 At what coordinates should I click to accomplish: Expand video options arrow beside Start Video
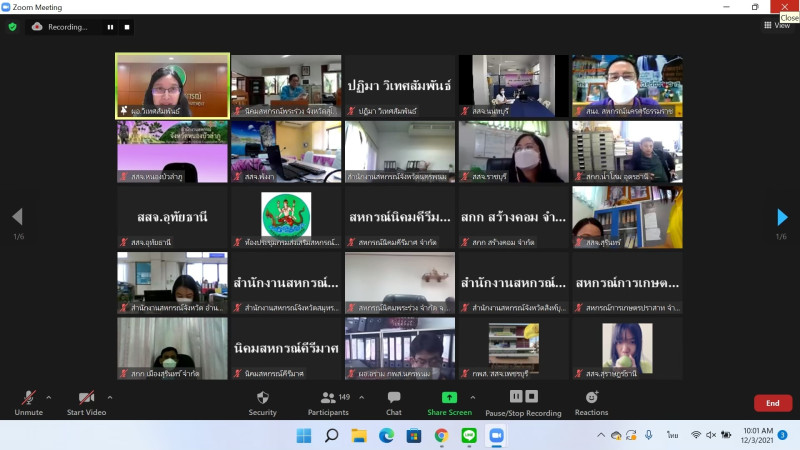click(x=110, y=396)
